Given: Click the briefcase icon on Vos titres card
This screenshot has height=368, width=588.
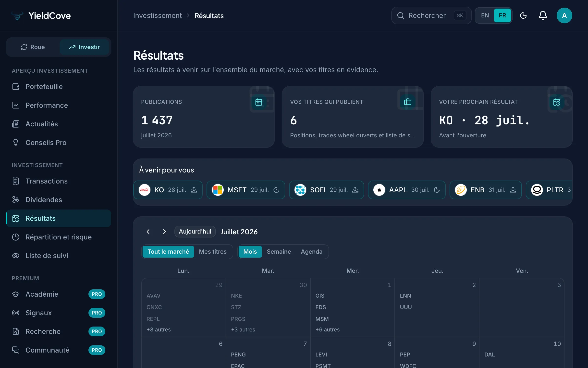Looking at the screenshot, I should tap(408, 102).
